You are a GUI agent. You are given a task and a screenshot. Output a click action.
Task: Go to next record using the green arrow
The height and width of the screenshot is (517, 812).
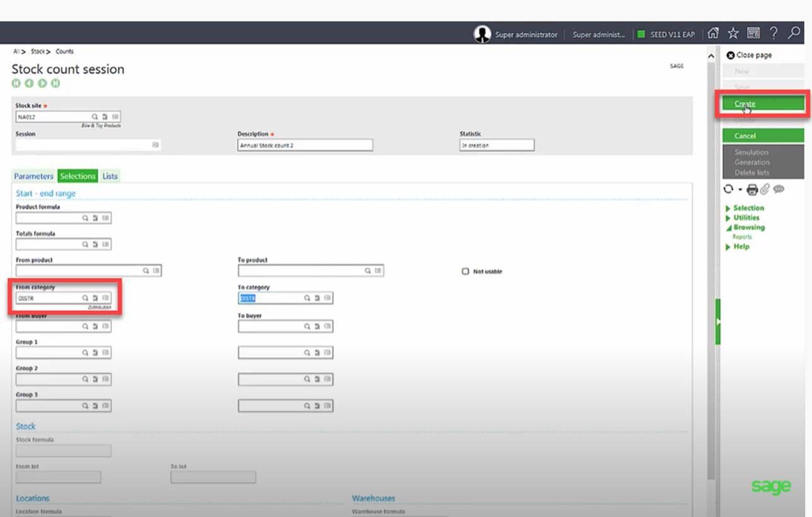click(x=42, y=83)
